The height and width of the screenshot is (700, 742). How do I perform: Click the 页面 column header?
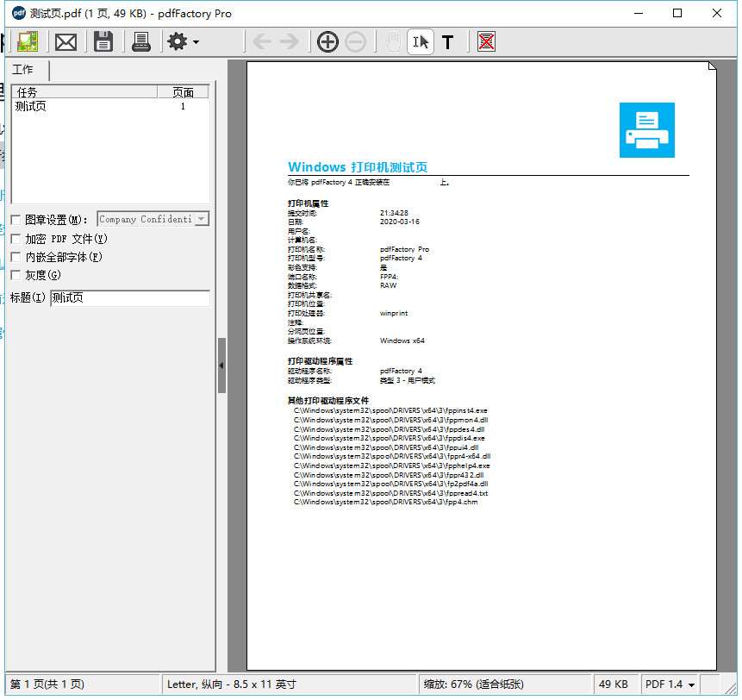pos(183,92)
